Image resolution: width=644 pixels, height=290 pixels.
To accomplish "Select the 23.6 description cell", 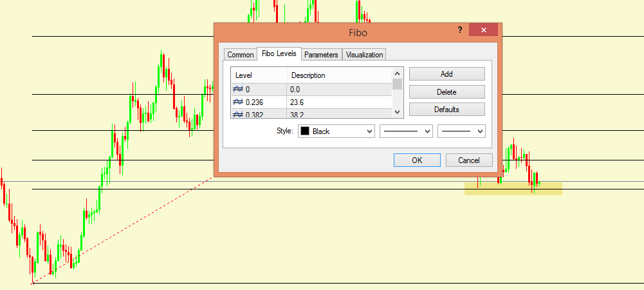I will point(339,102).
